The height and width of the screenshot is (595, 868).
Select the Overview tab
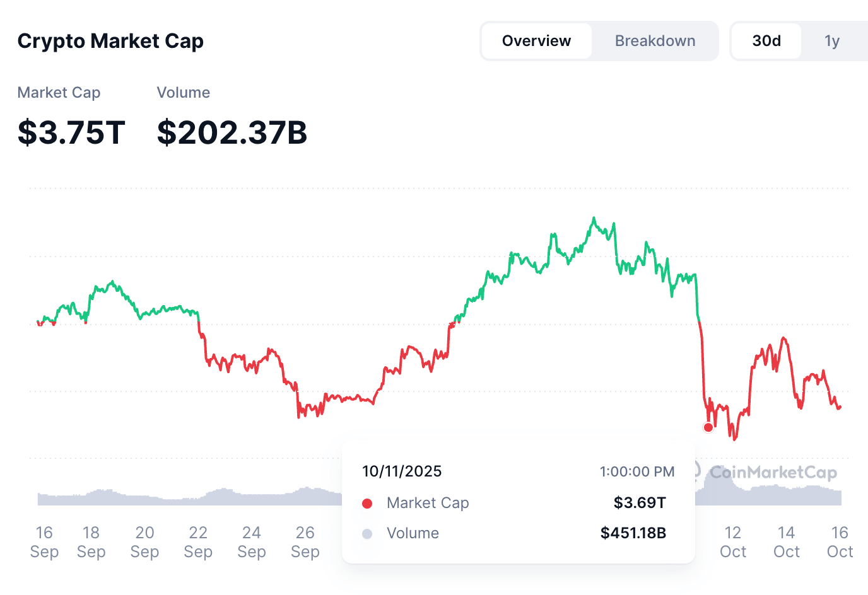coord(536,40)
